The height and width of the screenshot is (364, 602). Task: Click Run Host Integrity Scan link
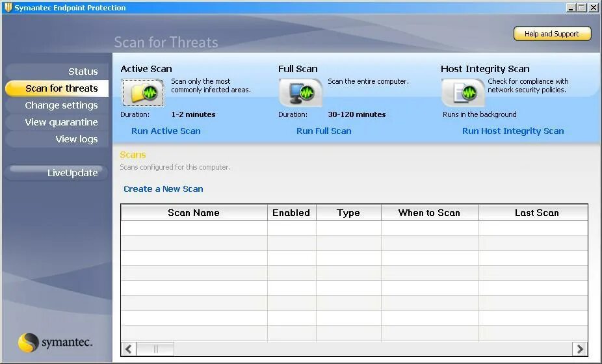point(513,131)
